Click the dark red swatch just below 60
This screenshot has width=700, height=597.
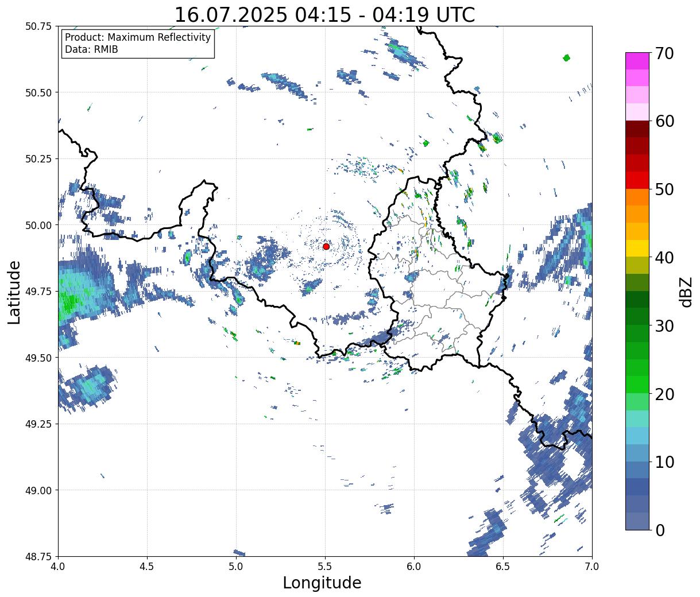click(x=637, y=129)
